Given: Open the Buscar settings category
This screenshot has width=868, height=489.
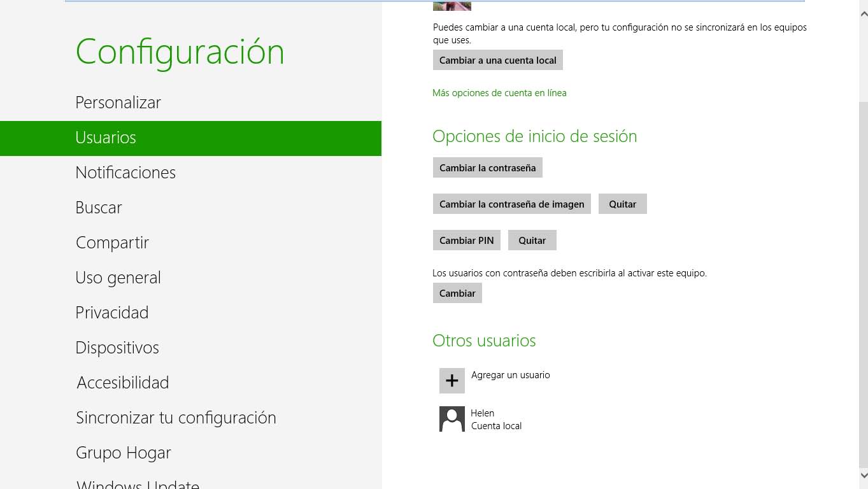Looking at the screenshot, I should click(99, 208).
